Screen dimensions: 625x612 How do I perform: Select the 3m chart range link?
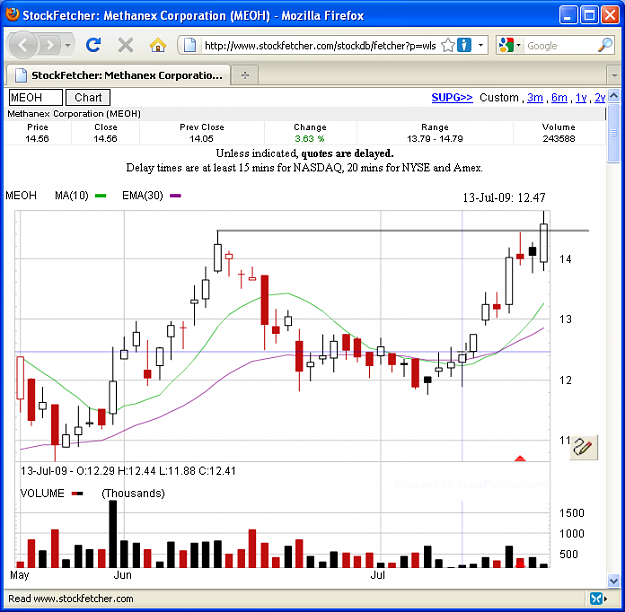click(x=535, y=97)
